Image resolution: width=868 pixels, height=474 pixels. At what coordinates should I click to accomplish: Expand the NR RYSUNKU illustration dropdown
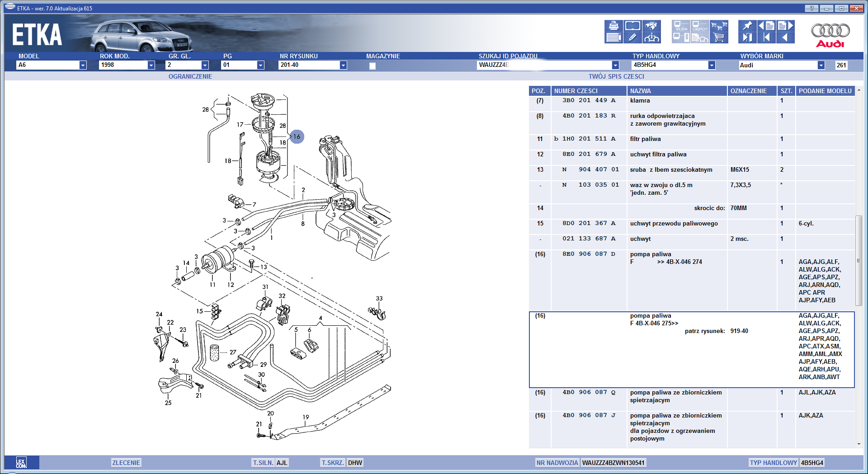coord(343,65)
